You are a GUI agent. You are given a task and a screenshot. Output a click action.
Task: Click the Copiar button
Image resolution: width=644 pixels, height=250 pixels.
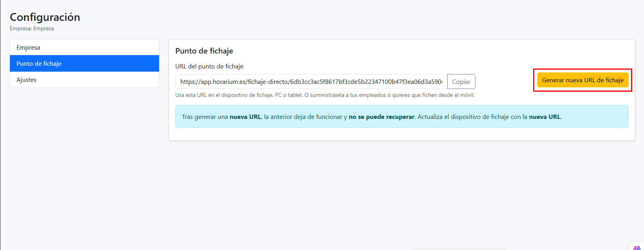point(461,82)
